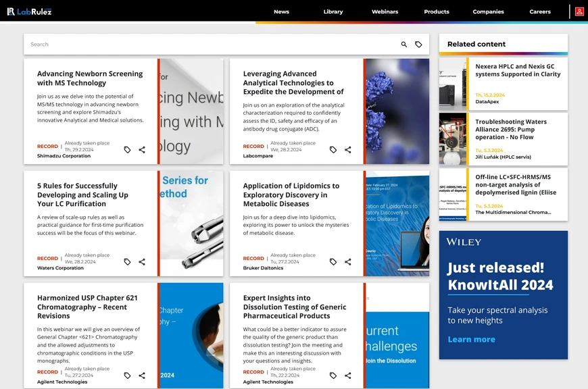Image resolution: width=588 pixels, height=389 pixels.
Task: Share the Harmonized USP Chapter 621 webinar
Action: click(x=142, y=375)
